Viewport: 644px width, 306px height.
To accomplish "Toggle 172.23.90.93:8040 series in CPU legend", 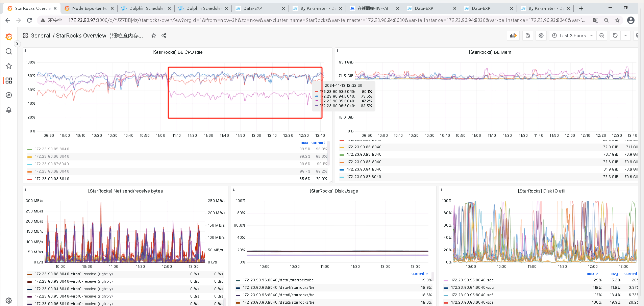I will (x=52, y=179).
